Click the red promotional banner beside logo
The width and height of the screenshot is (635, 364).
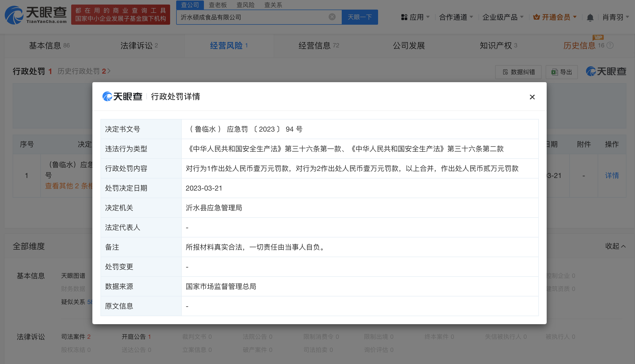coord(121,15)
